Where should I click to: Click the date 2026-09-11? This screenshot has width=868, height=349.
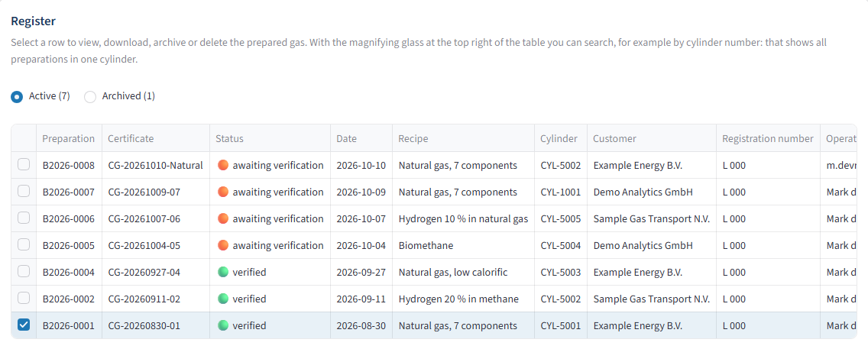point(361,299)
